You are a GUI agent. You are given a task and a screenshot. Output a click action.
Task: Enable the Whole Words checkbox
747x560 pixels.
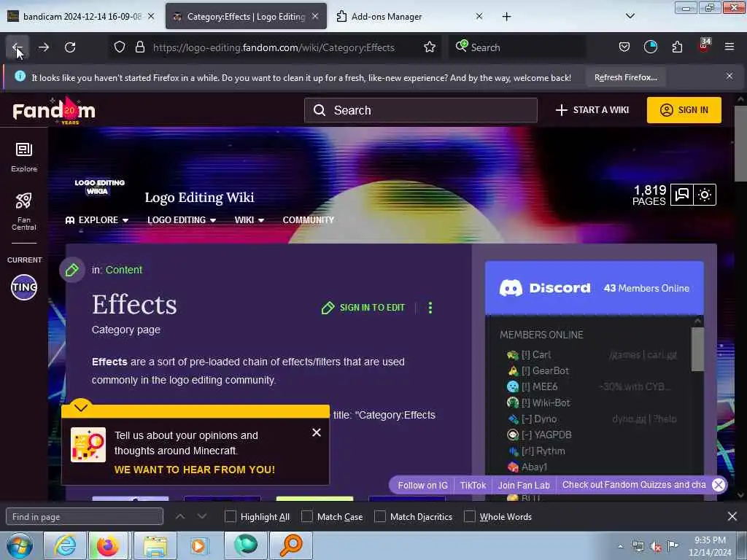click(469, 517)
